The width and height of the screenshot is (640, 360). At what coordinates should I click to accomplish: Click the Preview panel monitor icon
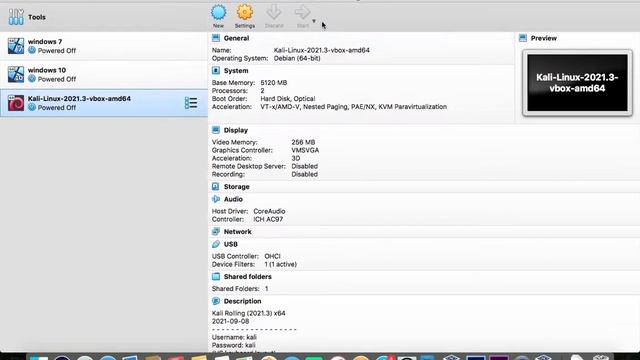point(523,38)
